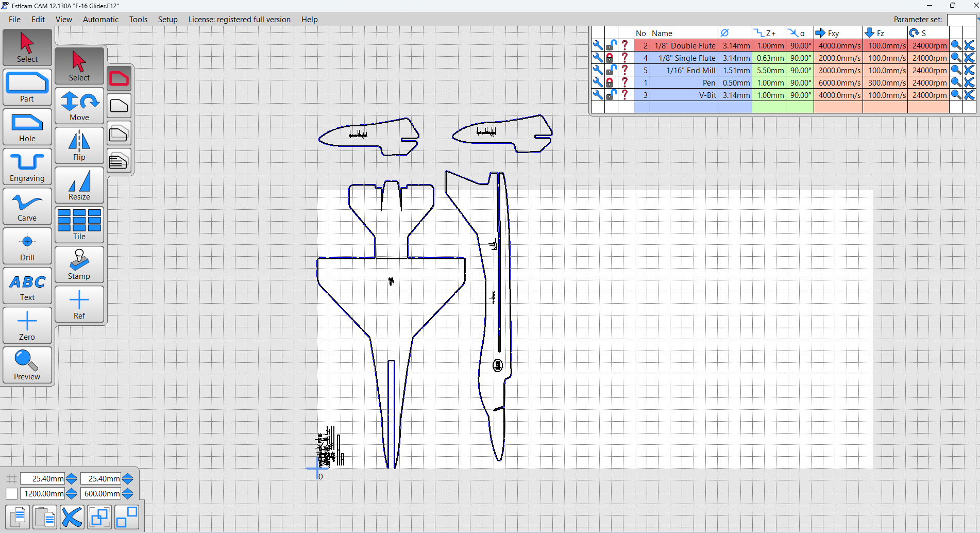Click the white sheet color swatch

11,494
